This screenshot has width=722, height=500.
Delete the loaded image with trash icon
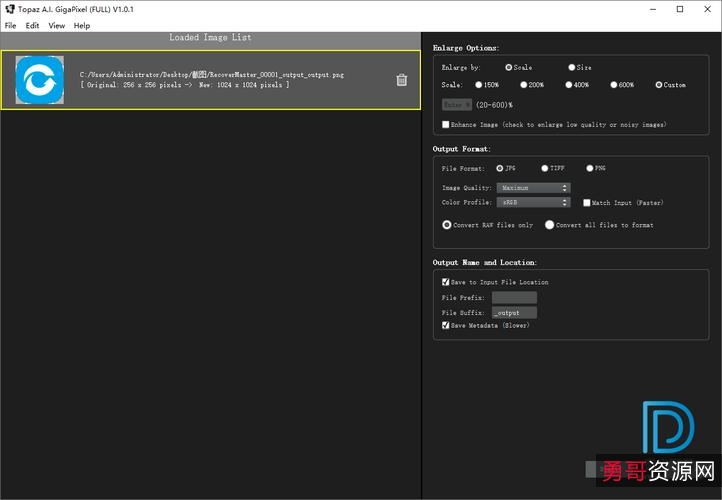402,80
